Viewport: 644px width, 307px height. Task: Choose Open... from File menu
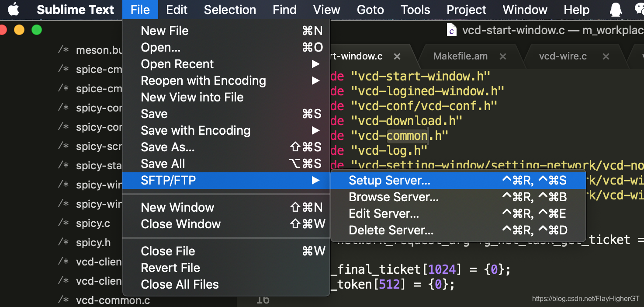click(226, 47)
